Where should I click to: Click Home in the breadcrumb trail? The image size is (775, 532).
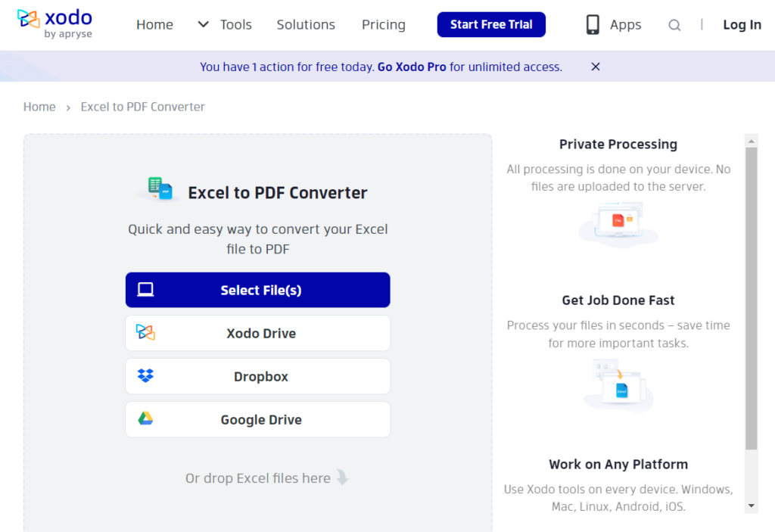[39, 107]
